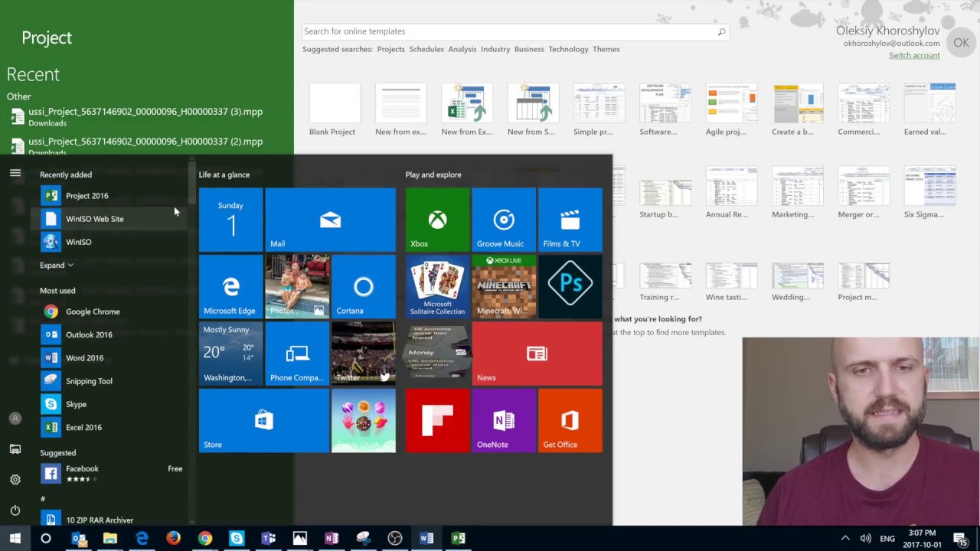Open Word 2016 from Most used list
Image resolution: width=980 pixels, height=551 pixels.
pyautogui.click(x=111, y=358)
